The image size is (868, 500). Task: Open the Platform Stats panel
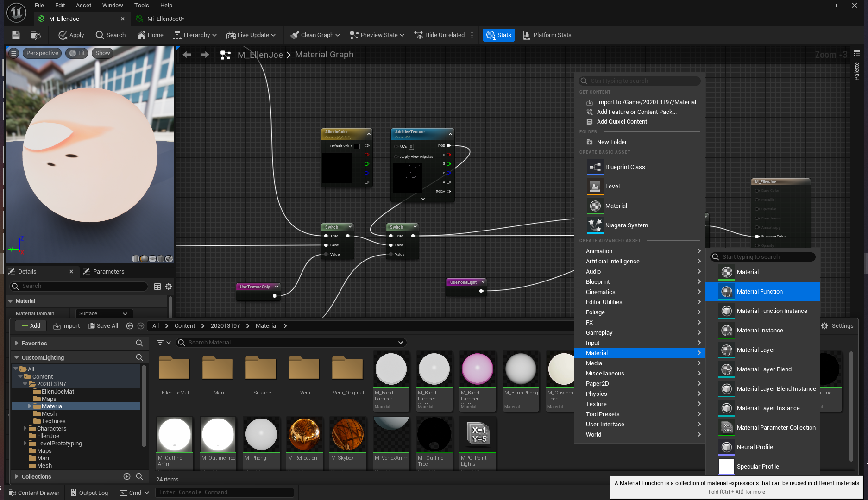(x=547, y=35)
